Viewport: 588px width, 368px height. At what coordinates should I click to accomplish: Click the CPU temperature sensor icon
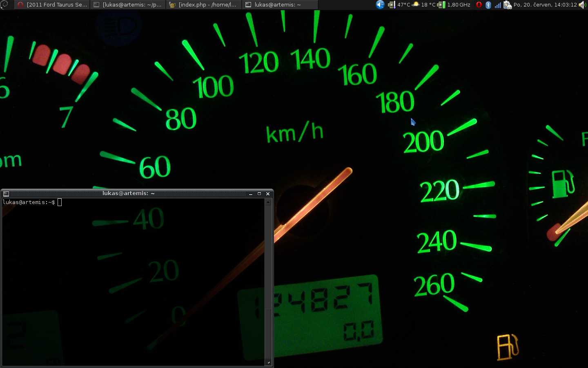coord(392,4)
